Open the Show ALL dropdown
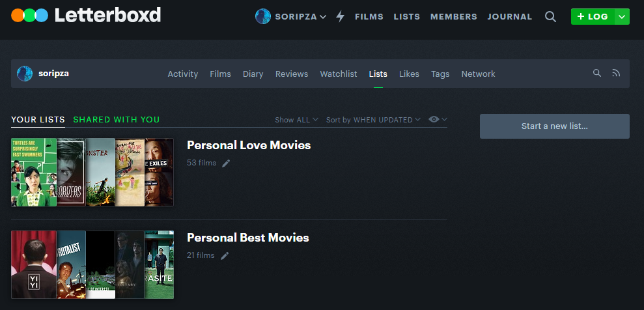 click(x=296, y=119)
